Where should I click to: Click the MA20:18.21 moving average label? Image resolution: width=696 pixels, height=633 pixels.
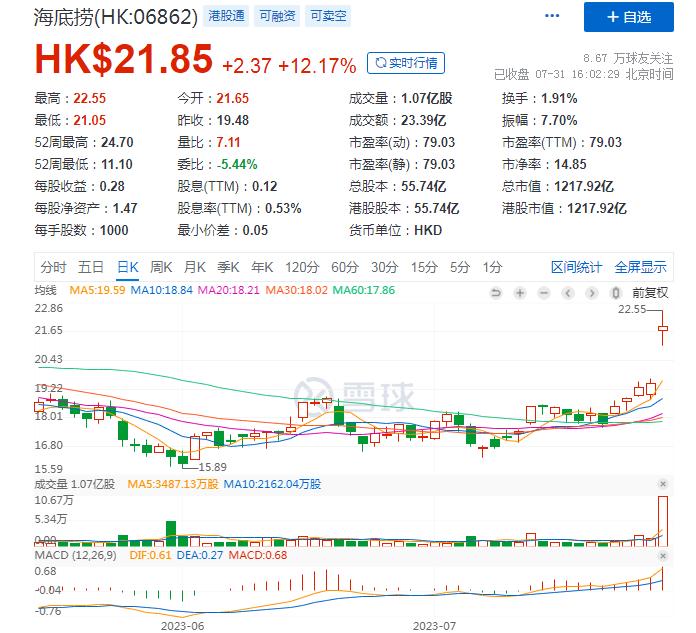pyautogui.click(x=228, y=290)
